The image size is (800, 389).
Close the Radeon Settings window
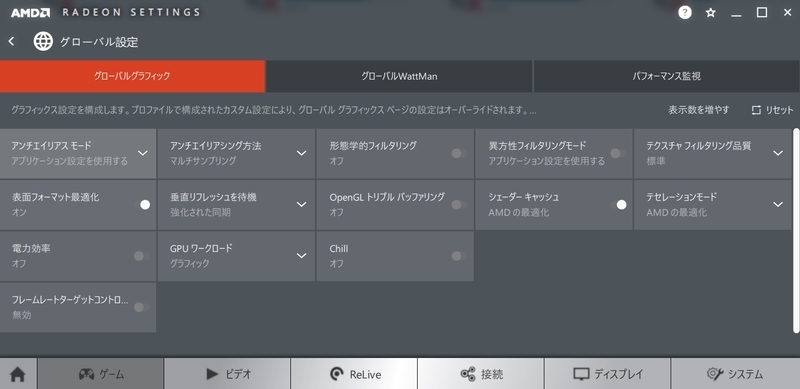click(x=787, y=13)
